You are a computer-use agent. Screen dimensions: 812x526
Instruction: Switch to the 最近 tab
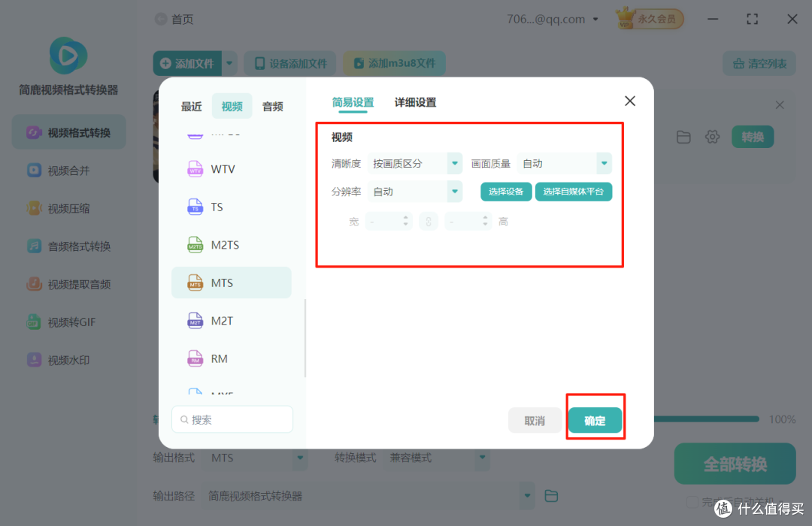click(x=191, y=106)
